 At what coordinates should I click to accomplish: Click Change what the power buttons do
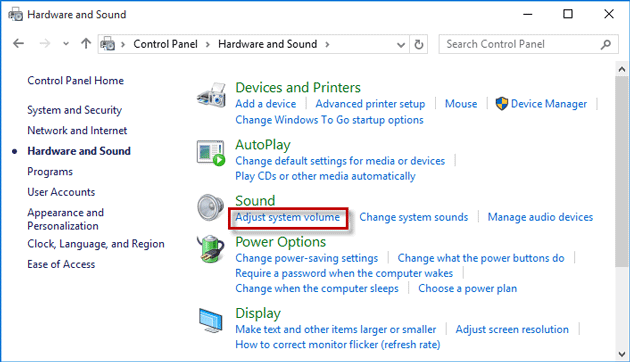(481, 258)
